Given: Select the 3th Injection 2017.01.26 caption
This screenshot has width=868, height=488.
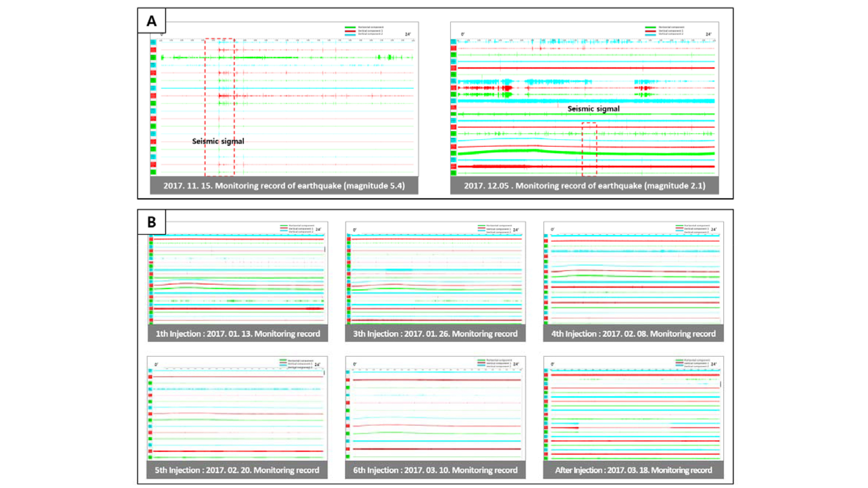Looking at the screenshot, I should [x=435, y=334].
